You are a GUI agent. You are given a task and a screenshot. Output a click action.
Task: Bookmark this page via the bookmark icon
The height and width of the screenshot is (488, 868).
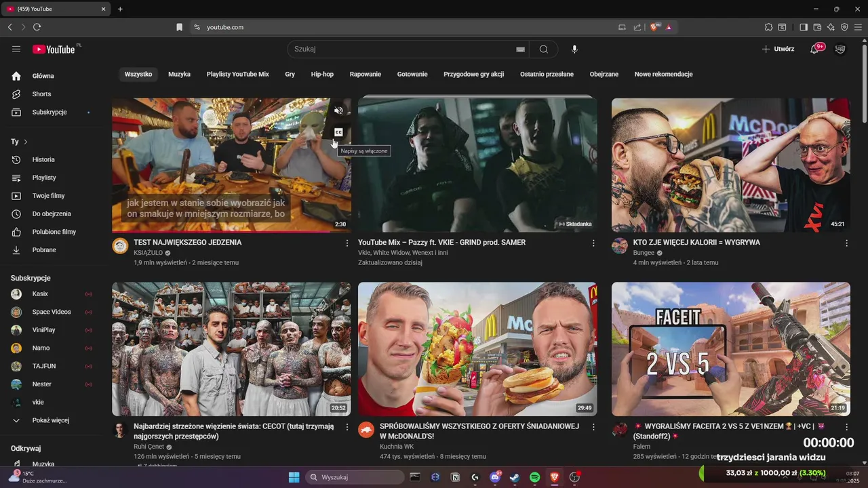pos(179,27)
